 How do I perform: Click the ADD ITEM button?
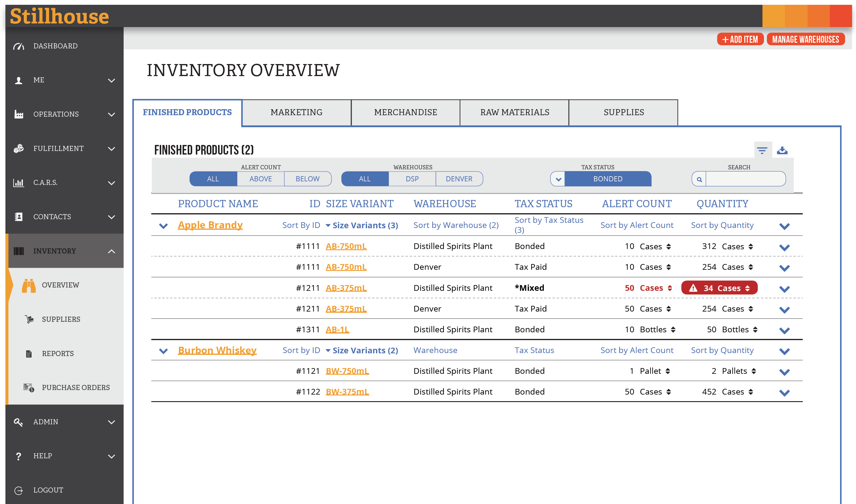[x=741, y=39]
